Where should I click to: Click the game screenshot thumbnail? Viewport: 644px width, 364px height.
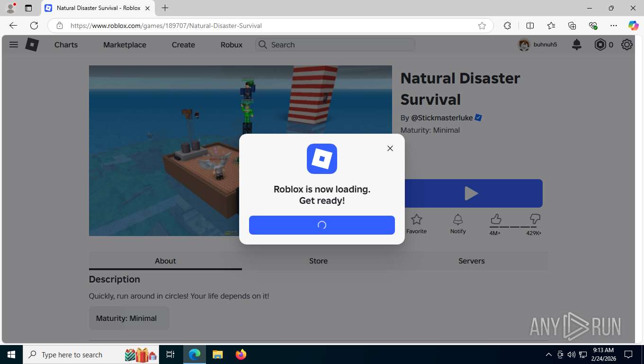[241, 151]
